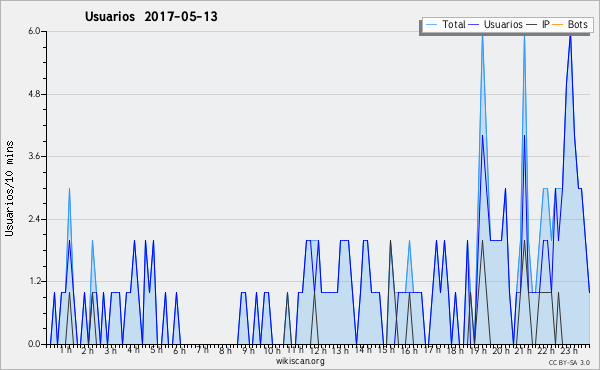600x370 pixels.
Task: Click the '6 h' x-axis label
Action: coord(179,351)
